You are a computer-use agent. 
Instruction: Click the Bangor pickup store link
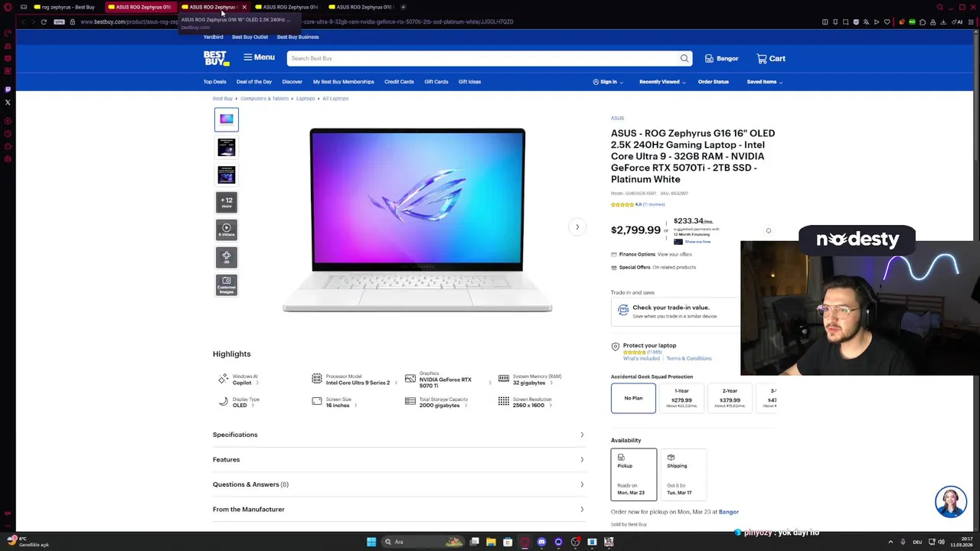click(728, 512)
